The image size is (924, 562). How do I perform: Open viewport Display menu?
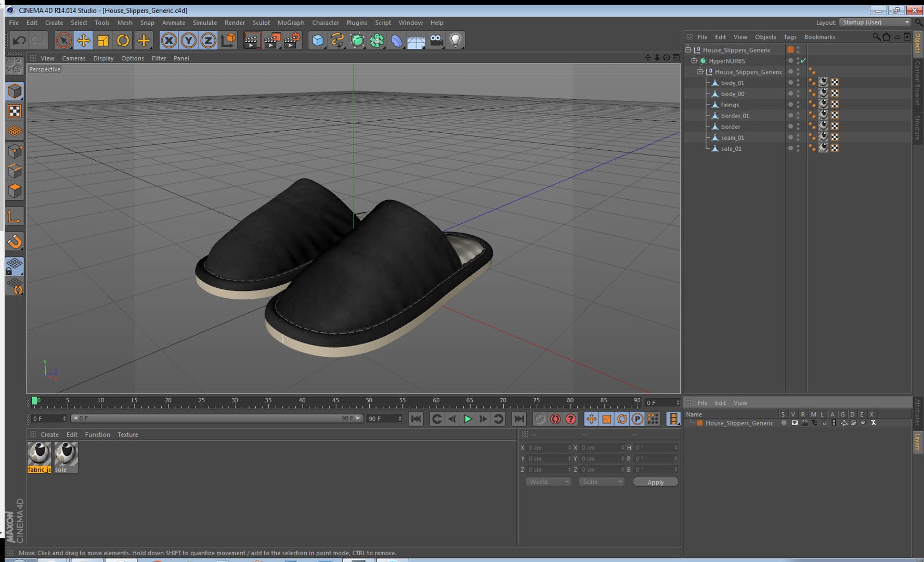click(103, 58)
